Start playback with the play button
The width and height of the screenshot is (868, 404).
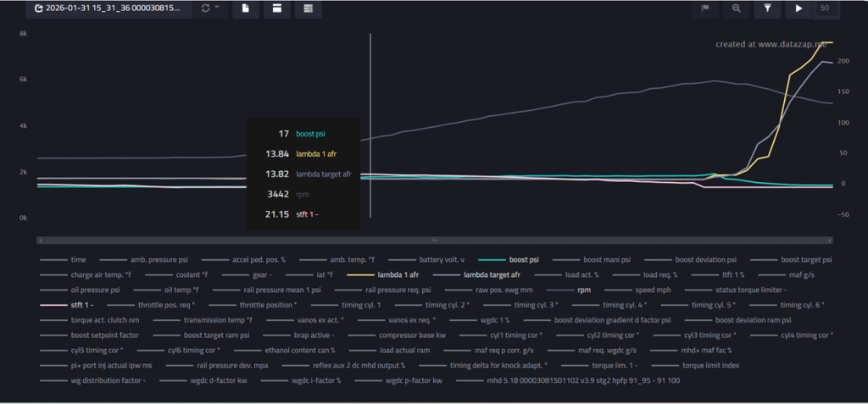click(798, 8)
